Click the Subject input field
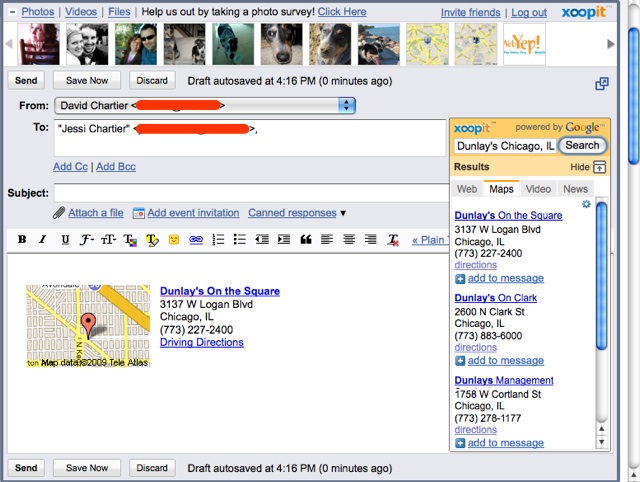 coord(251,193)
